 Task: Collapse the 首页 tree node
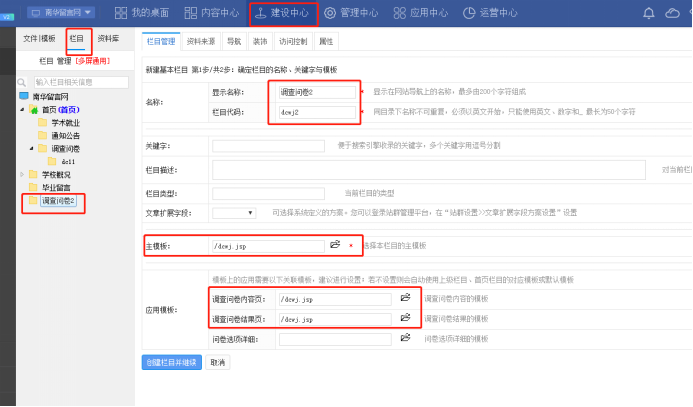(22, 108)
